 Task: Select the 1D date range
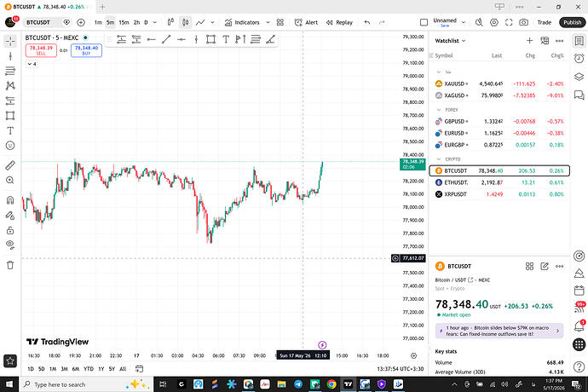tap(31, 369)
